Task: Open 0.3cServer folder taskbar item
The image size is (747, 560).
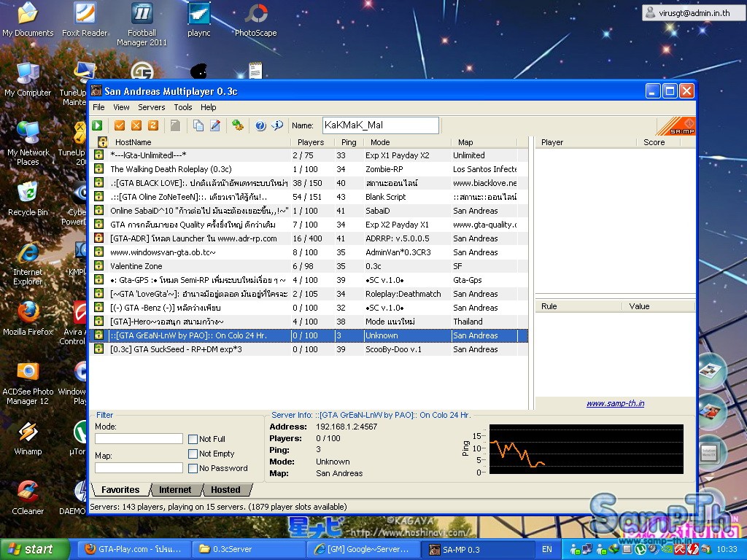Action: coord(248,549)
